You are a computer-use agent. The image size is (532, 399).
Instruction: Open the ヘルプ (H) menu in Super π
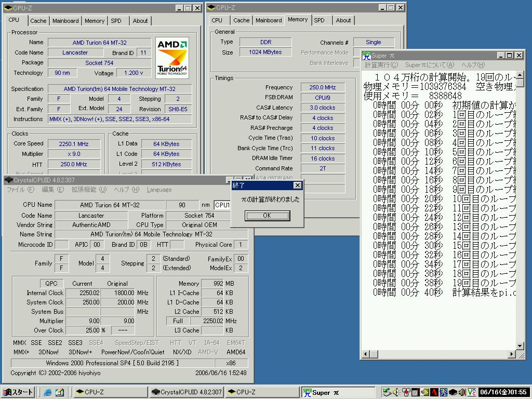[473, 65]
